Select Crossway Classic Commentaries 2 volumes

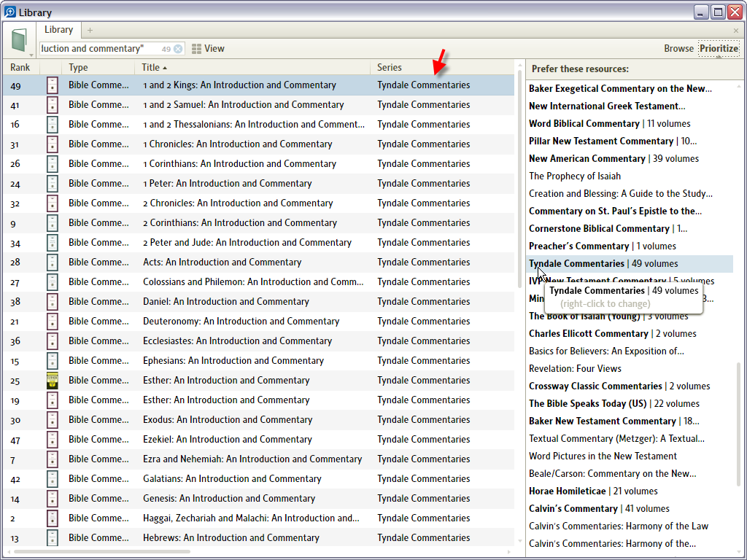619,386
